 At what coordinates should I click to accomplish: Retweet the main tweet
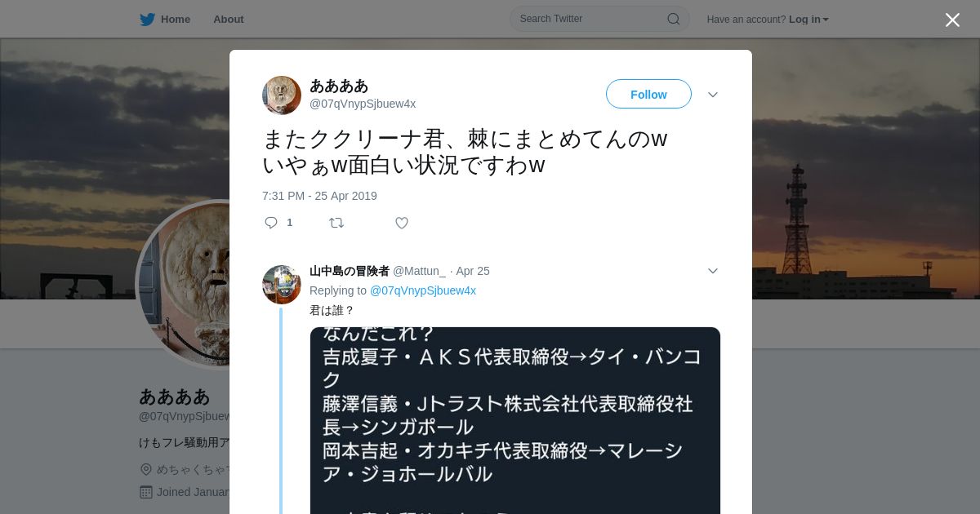[336, 223]
